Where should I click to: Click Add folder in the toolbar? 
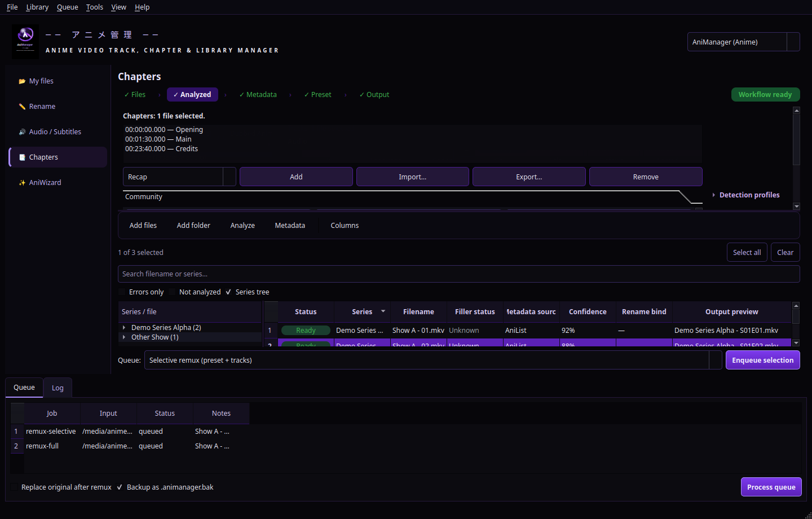193,226
